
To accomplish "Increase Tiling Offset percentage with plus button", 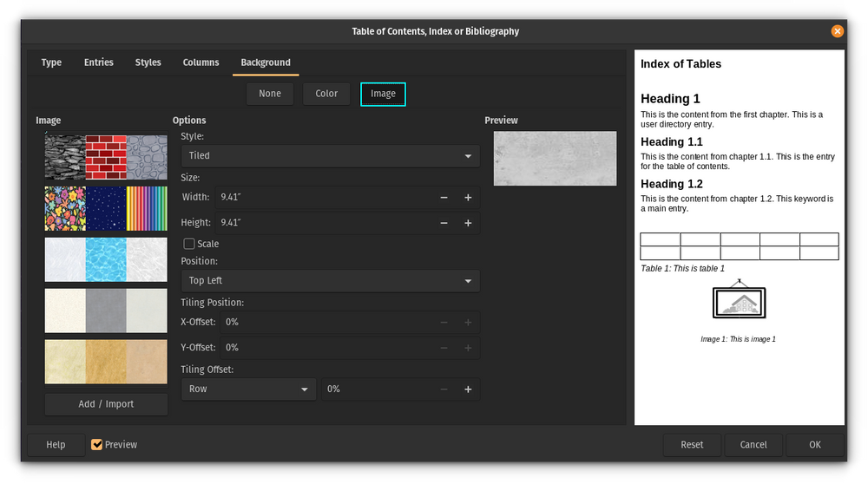I will point(468,389).
